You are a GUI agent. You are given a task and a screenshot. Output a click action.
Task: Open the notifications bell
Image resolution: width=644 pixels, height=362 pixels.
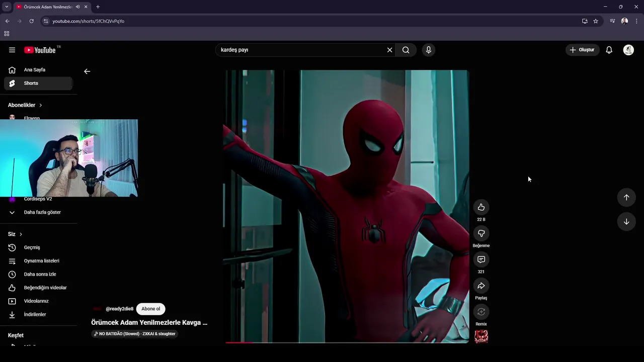point(609,50)
